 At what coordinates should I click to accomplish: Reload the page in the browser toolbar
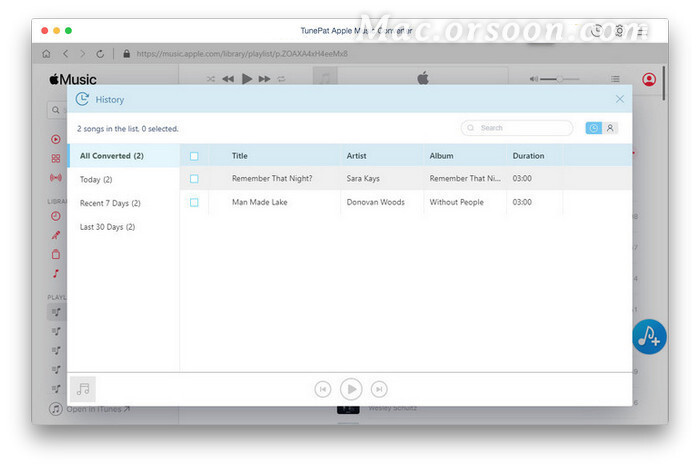(x=102, y=53)
